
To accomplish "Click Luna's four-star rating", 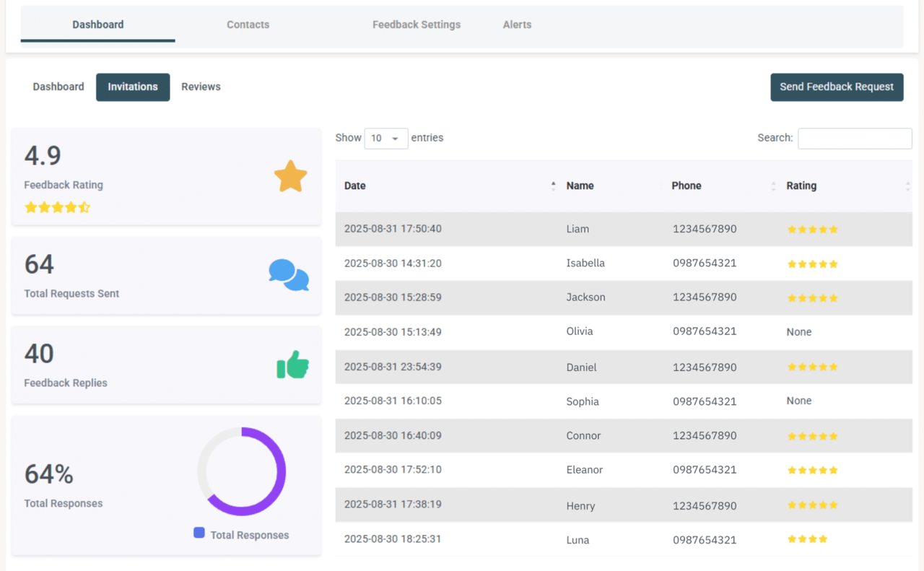I will coord(808,539).
